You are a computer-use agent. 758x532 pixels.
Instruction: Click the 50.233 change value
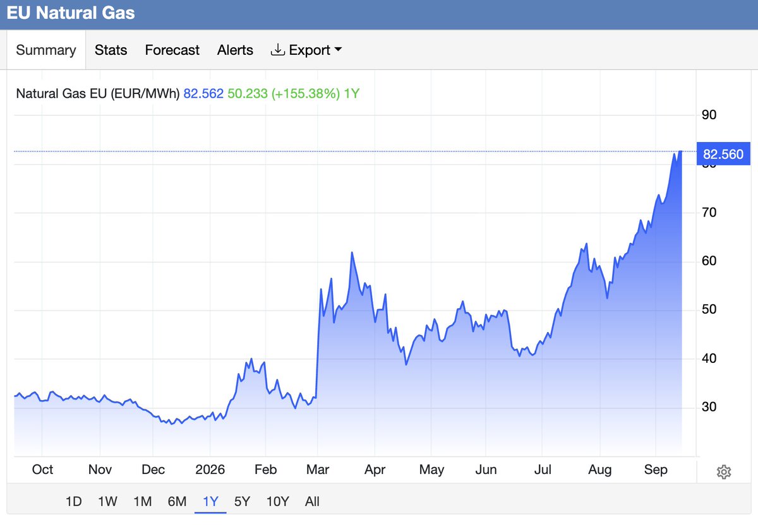[248, 94]
